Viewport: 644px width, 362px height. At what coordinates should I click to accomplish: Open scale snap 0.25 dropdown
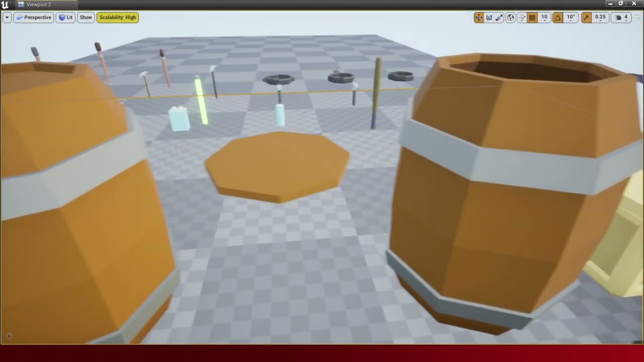click(x=600, y=18)
